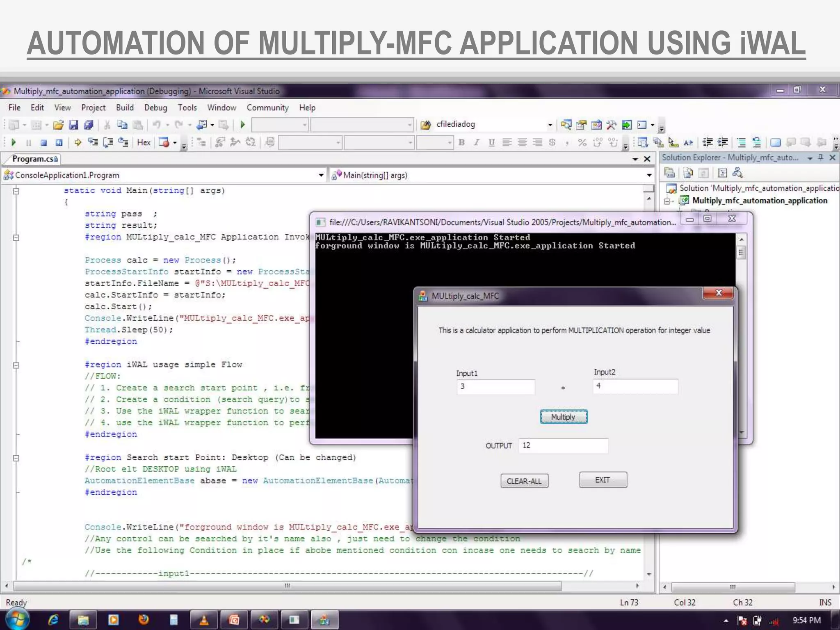Open the ConsoleApplication1.Program class dropdown
Image resolution: width=840 pixels, height=630 pixels.
[321, 176]
